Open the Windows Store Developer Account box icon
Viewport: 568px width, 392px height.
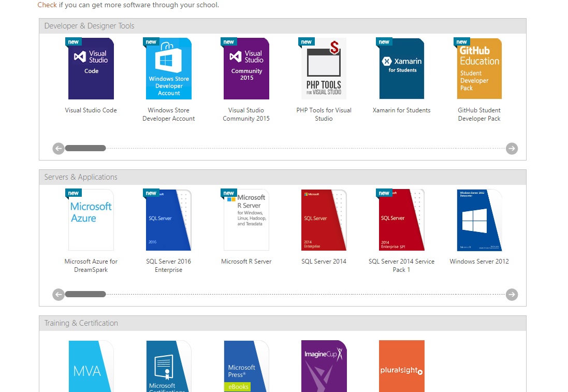coord(168,68)
